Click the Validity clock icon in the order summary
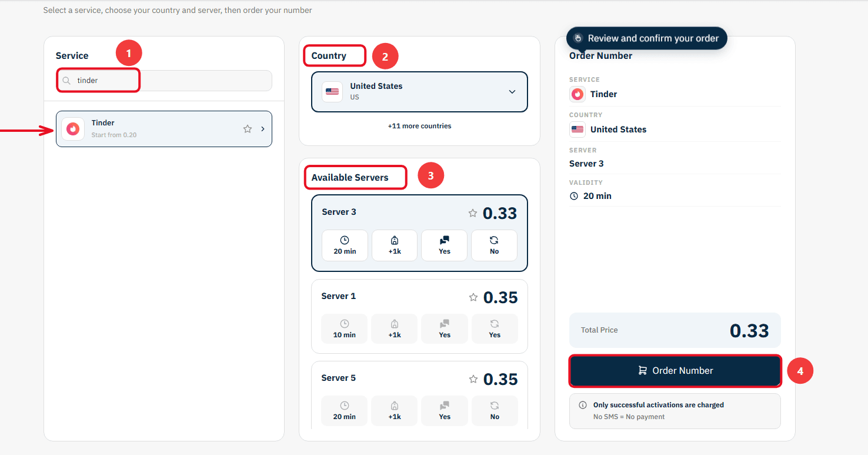The image size is (868, 455). (574, 196)
